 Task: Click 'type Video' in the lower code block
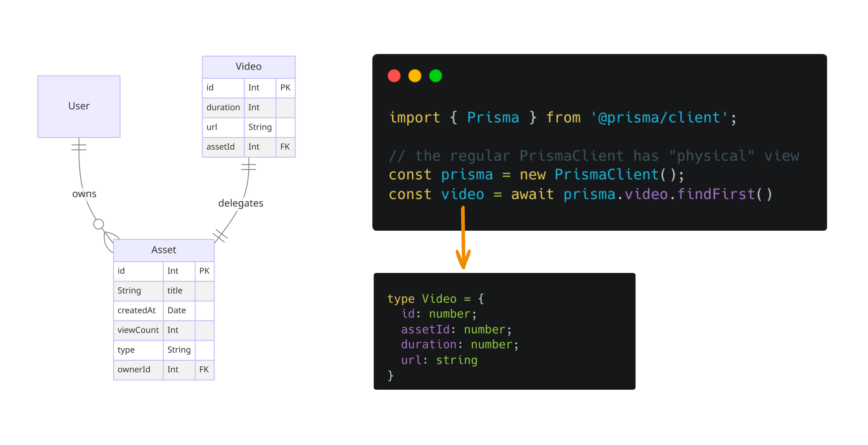422,299
